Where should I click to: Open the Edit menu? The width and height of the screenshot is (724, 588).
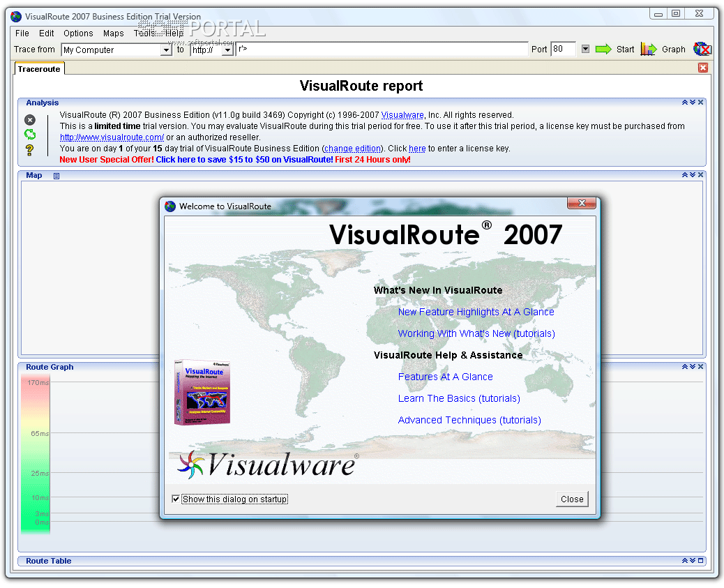pyautogui.click(x=46, y=33)
